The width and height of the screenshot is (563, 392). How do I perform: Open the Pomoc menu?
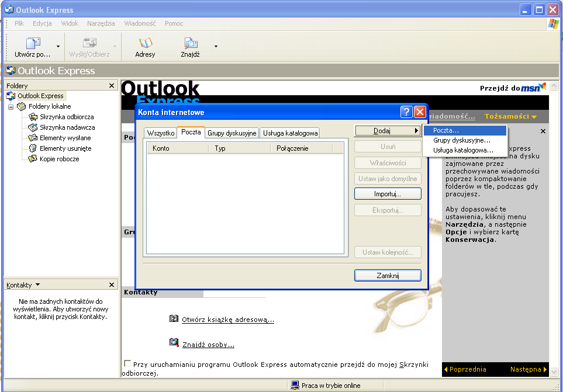[x=174, y=23]
